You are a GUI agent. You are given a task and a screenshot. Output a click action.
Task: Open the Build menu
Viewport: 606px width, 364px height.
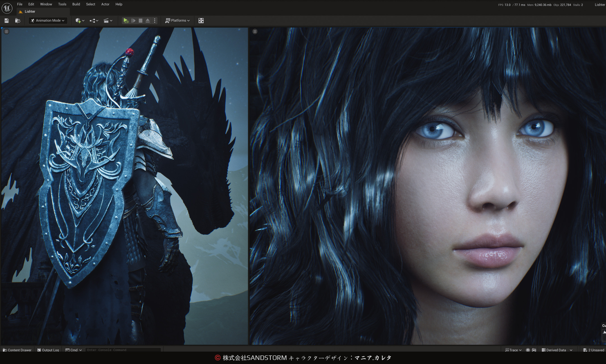[76, 4]
